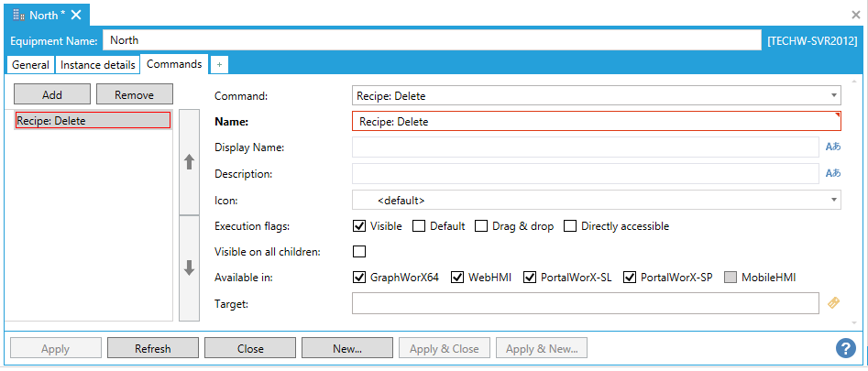Click the help question mark icon

(x=845, y=348)
